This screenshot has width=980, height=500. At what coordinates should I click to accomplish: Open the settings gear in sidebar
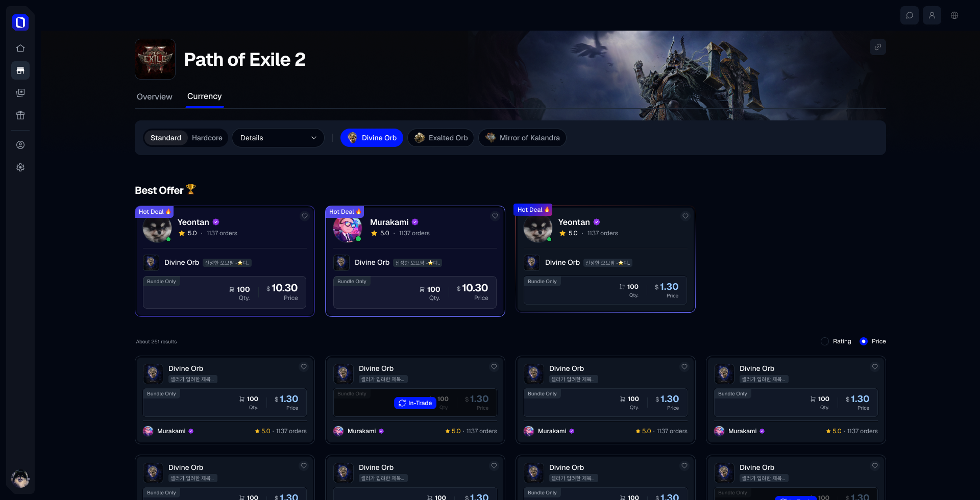click(20, 167)
